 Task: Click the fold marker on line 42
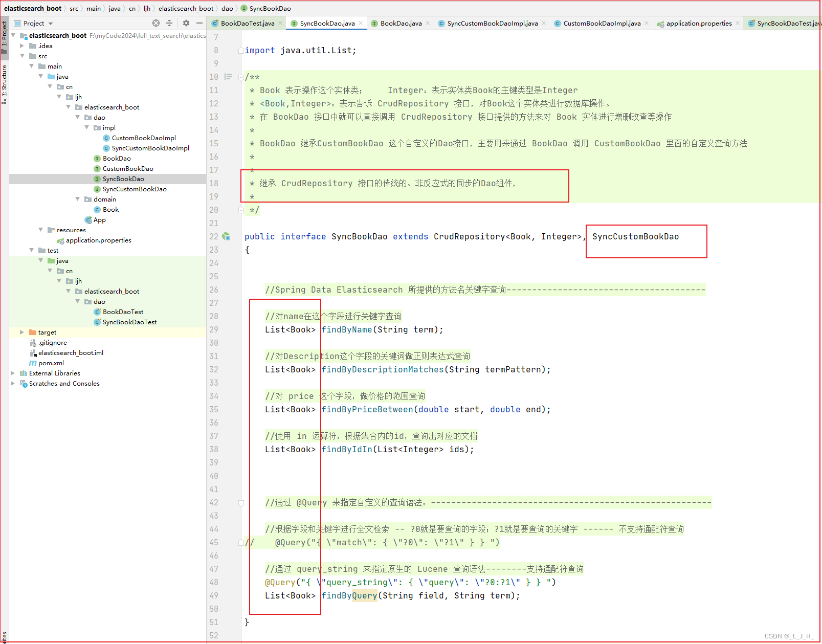241,503
